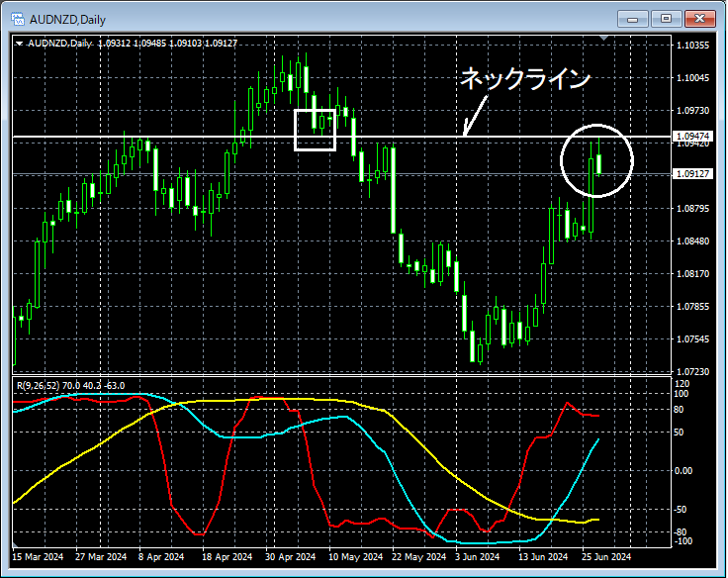Click the 8 Apr 2024 date label
This screenshot has height=578, width=728.
(x=161, y=556)
